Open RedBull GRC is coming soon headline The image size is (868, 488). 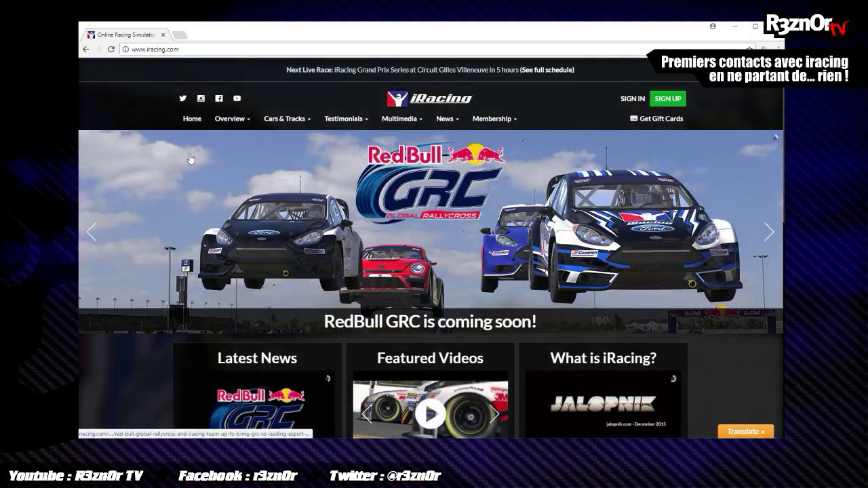(x=430, y=321)
